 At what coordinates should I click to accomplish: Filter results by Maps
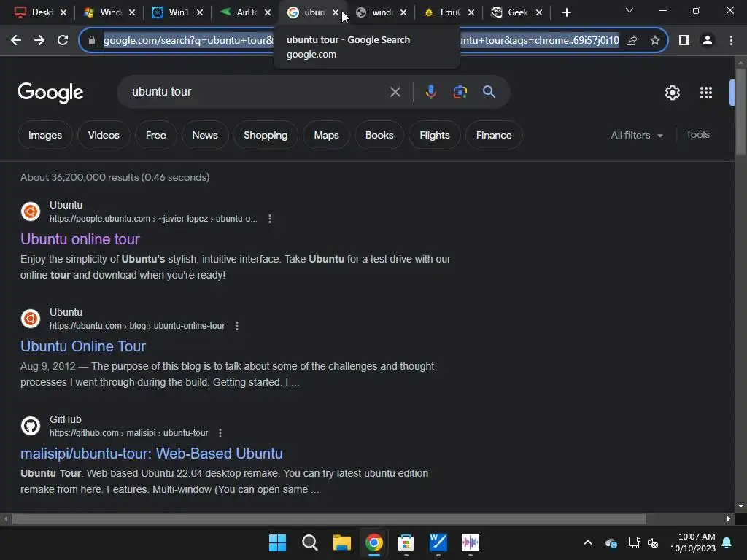326,135
